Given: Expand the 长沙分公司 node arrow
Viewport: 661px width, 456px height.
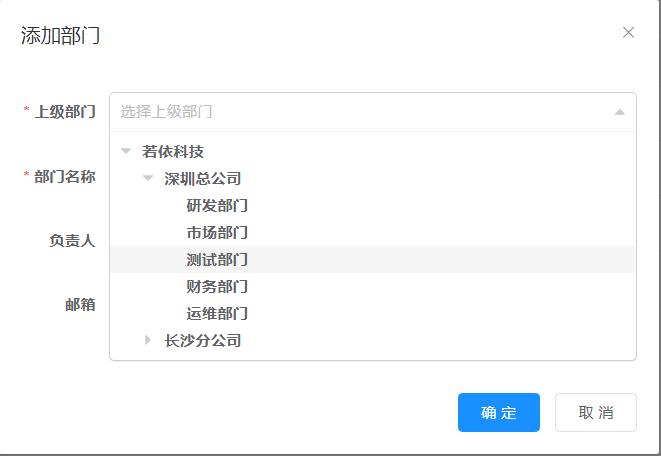Looking at the screenshot, I should 148,340.
